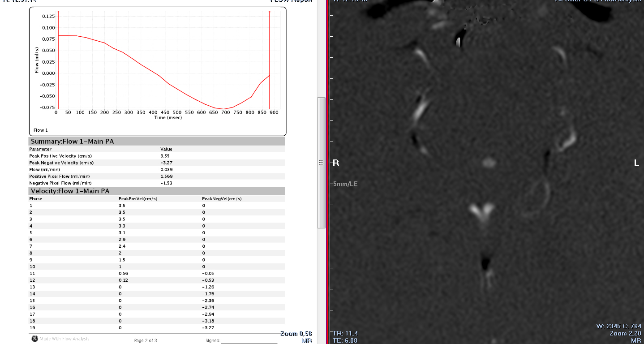The width and height of the screenshot is (644, 344).
Task: Click 'Peak Positive Velocity (cm/s)' row label
Action: [x=60, y=156]
